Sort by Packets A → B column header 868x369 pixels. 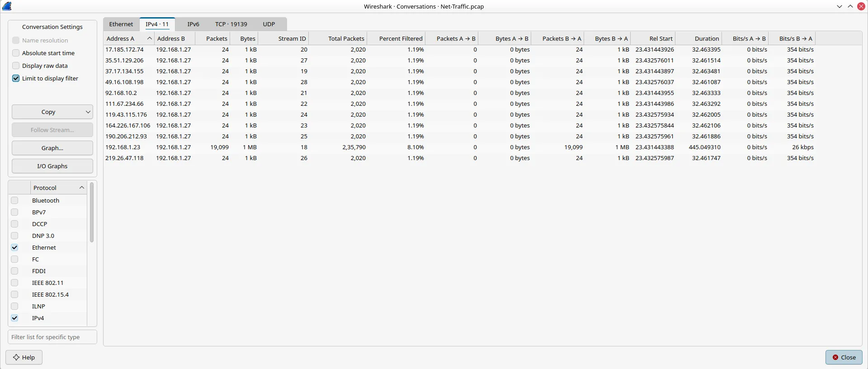[x=452, y=38]
